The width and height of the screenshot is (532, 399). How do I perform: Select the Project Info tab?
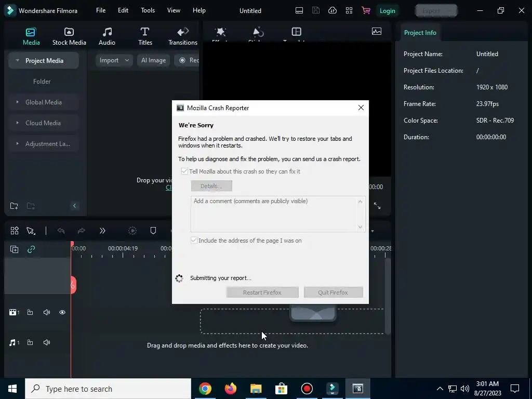click(420, 33)
